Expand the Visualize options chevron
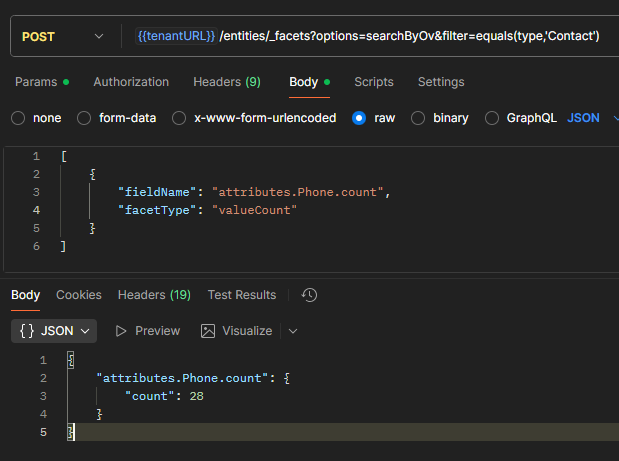The height and width of the screenshot is (461, 619). click(x=293, y=331)
